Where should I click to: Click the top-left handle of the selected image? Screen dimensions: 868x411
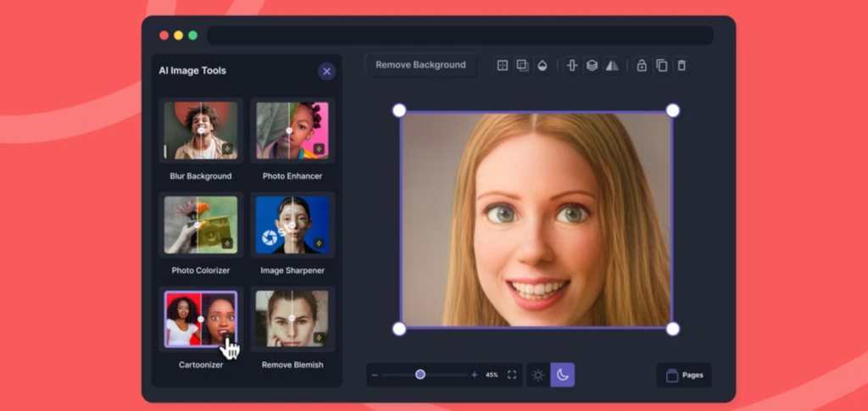point(399,110)
